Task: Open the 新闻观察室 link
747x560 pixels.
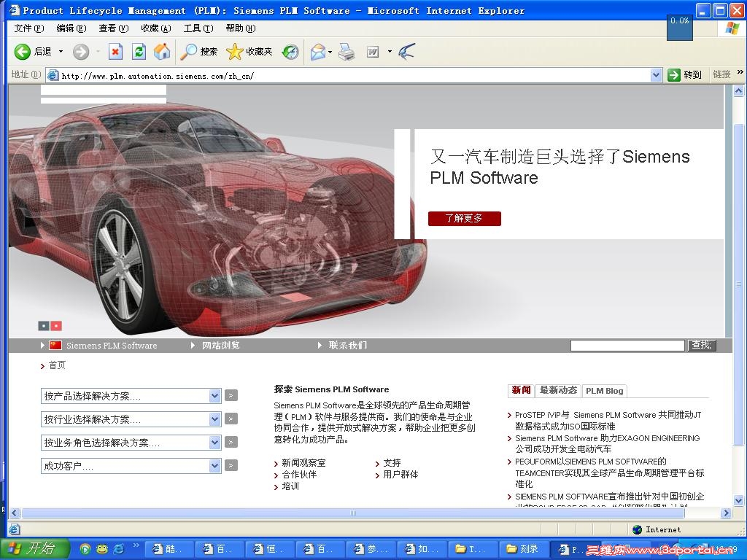Action: pos(303,463)
